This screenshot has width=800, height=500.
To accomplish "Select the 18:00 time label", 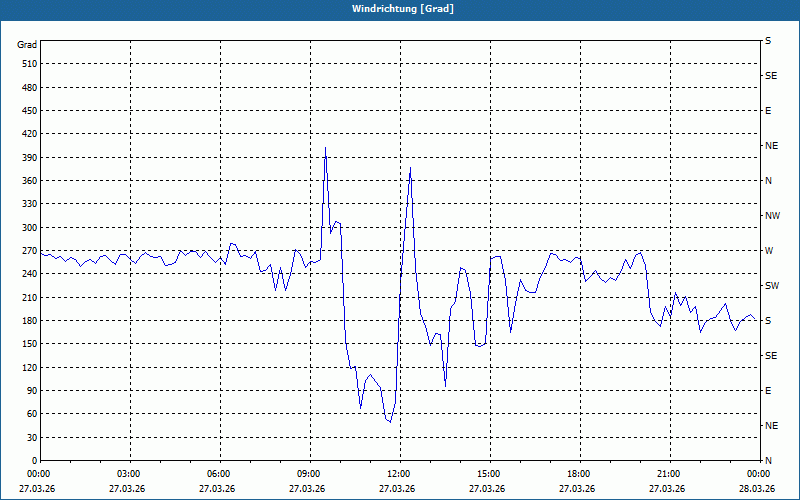I will coord(579,474).
